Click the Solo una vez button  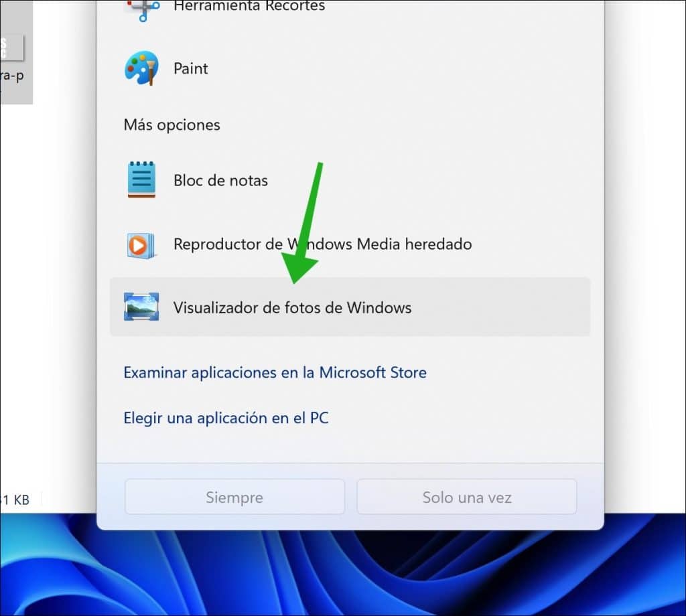coord(467,497)
